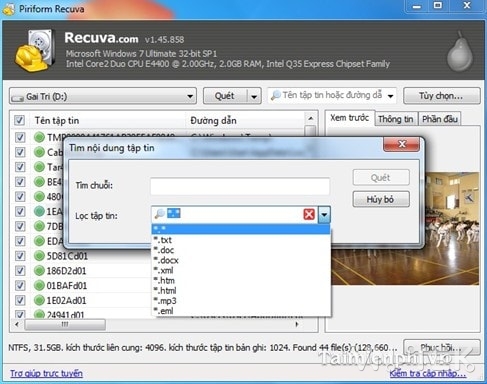Uncheck the checkbox for 5D81Cd01
487x384 pixels.
pyautogui.click(x=20, y=256)
